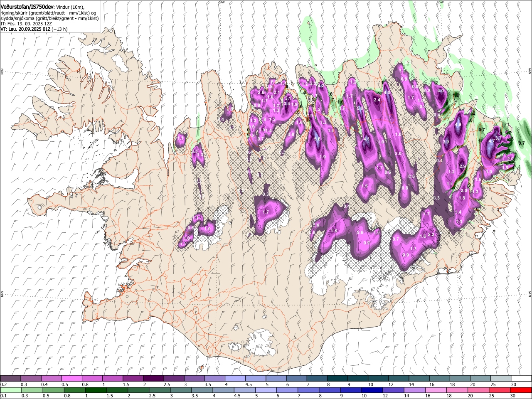Click the 30 label on the lower scale
532x399 pixels.
click(512, 396)
